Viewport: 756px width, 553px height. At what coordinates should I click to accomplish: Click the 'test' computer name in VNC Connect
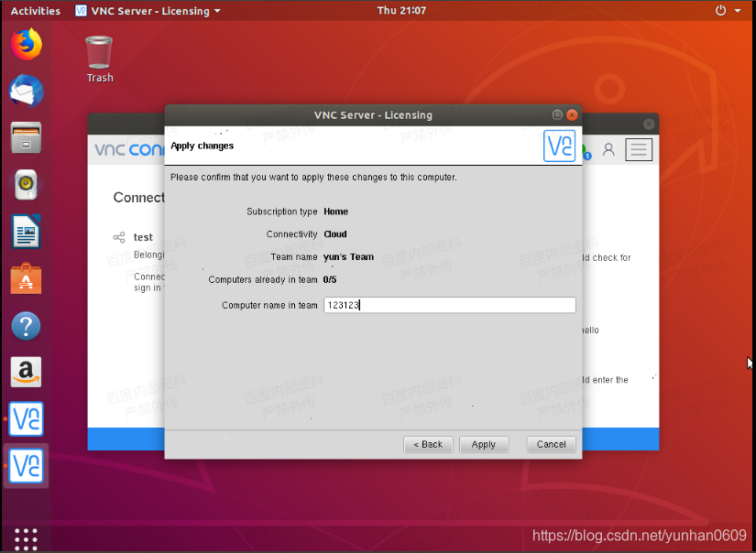[x=143, y=237]
